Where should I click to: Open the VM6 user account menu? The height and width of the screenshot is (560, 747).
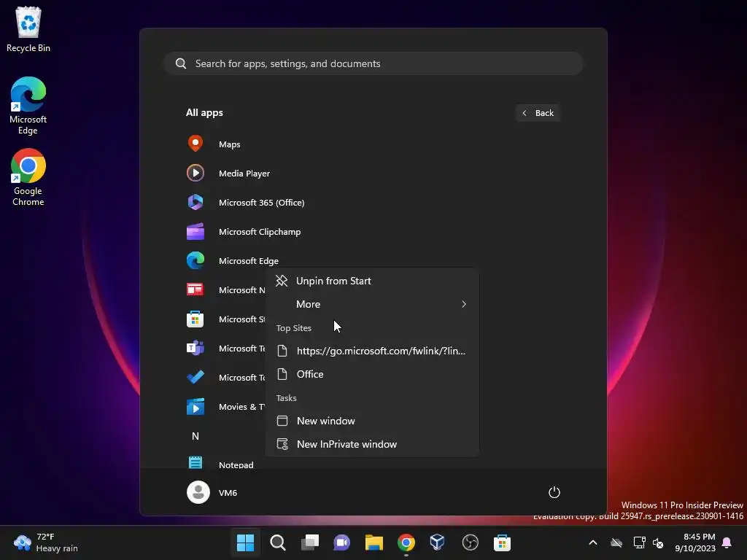click(x=212, y=492)
